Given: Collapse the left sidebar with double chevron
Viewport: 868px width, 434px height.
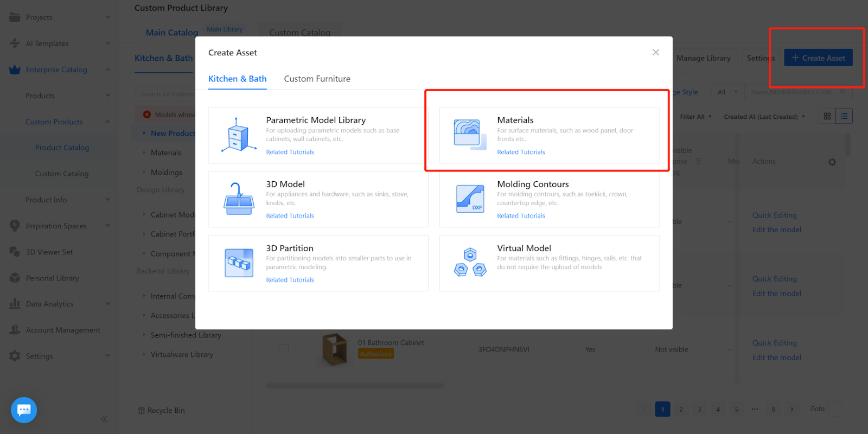Looking at the screenshot, I should tap(104, 419).
